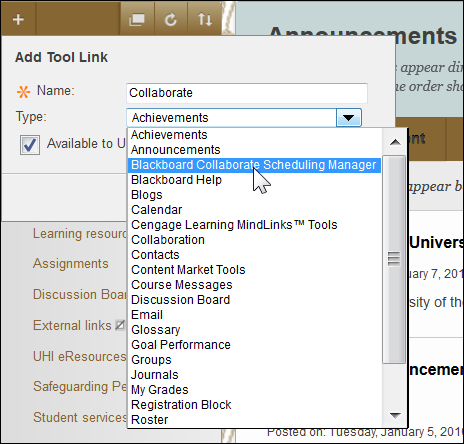Choose Discussion Board from the Type list

(x=180, y=300)
